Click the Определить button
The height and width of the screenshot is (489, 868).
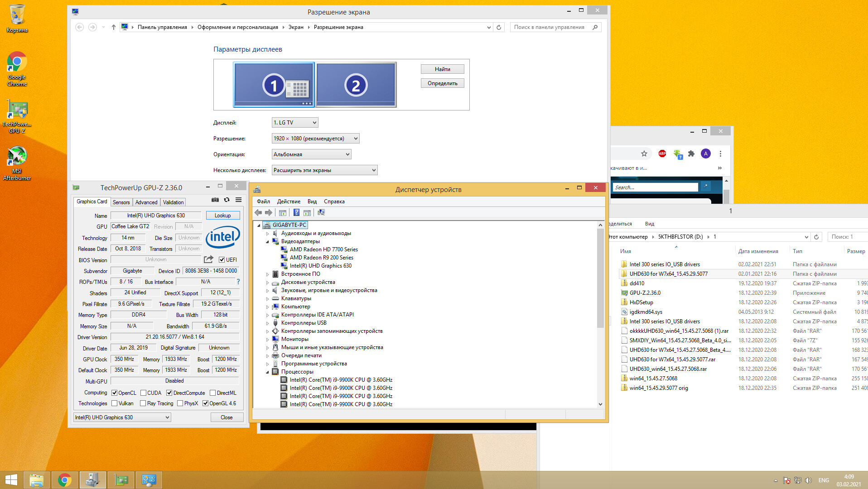[443, 83]
